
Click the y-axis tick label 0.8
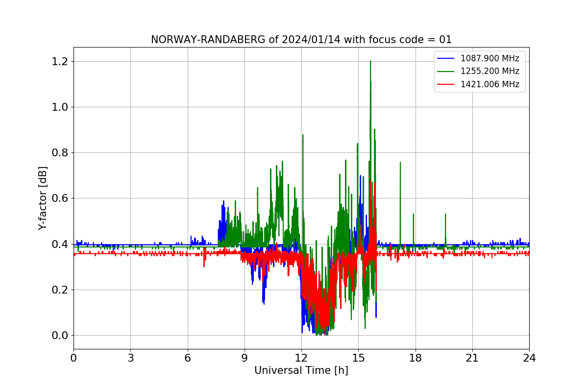tap(60, 153)
